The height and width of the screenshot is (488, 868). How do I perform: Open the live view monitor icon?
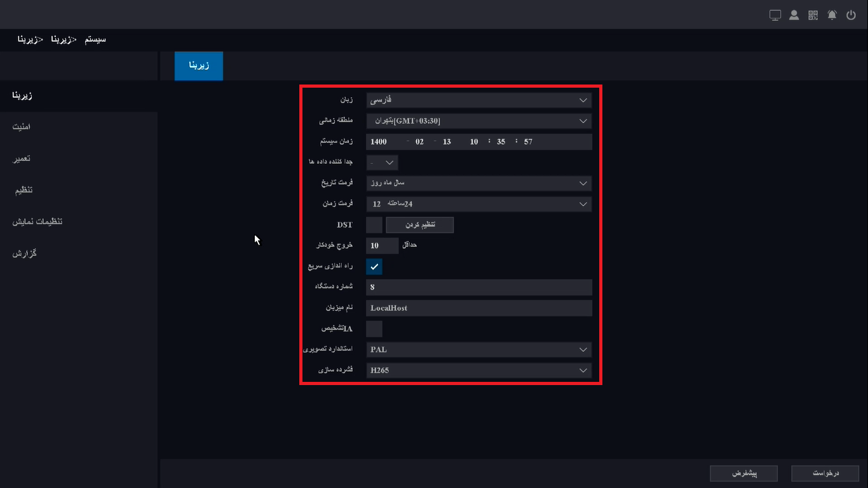coord(775,15)
